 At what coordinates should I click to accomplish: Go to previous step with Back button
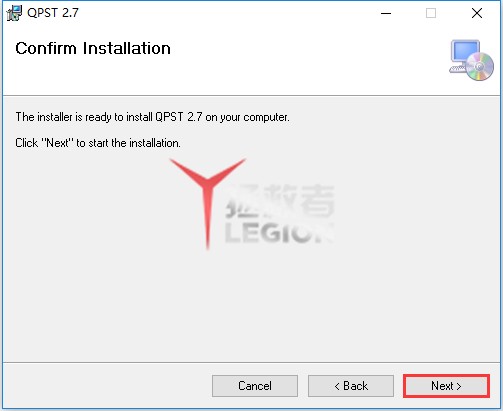coord(351,386)
